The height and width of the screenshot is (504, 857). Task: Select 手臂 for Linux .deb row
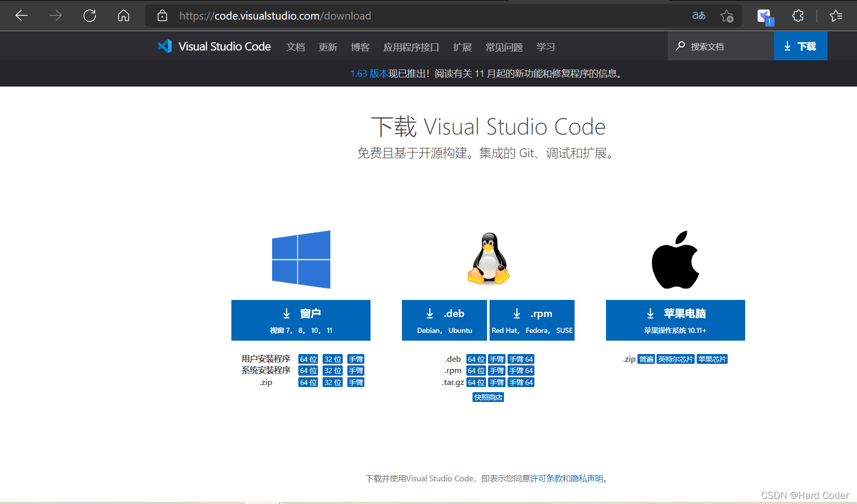[497, 359]
